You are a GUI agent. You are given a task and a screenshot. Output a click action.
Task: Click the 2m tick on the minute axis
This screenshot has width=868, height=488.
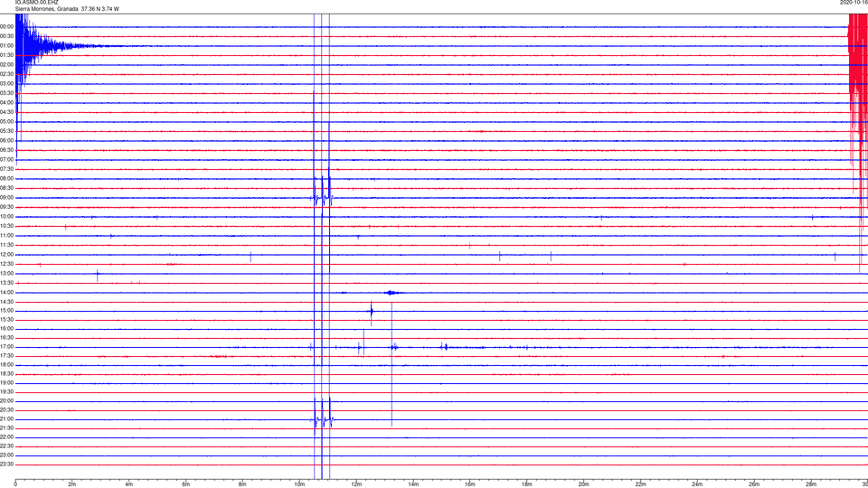click(72, 484)
